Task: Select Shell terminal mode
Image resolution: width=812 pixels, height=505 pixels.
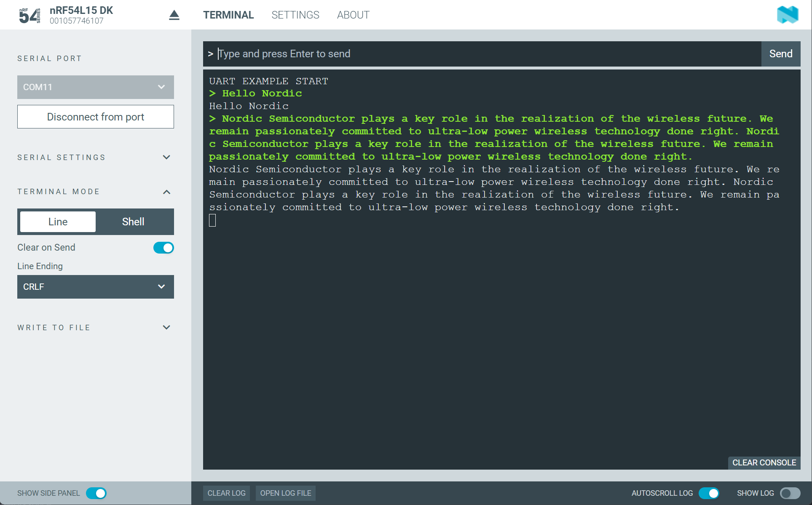Action: tap(133, 222)
